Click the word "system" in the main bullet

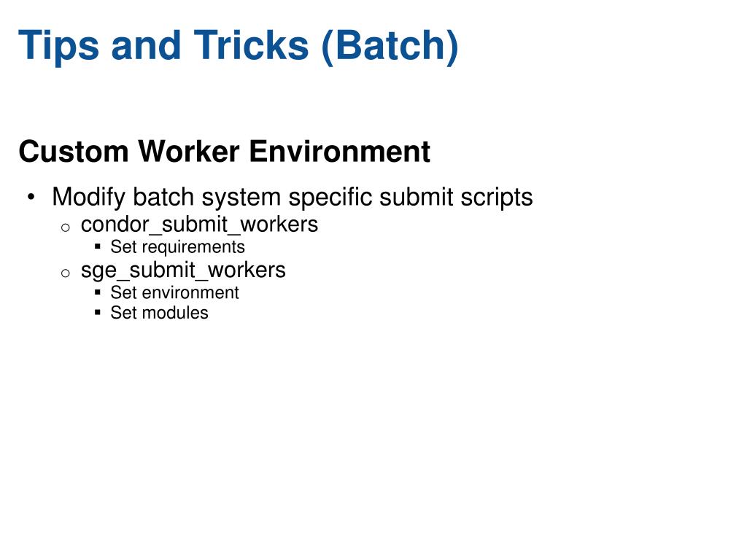[241, 198]
